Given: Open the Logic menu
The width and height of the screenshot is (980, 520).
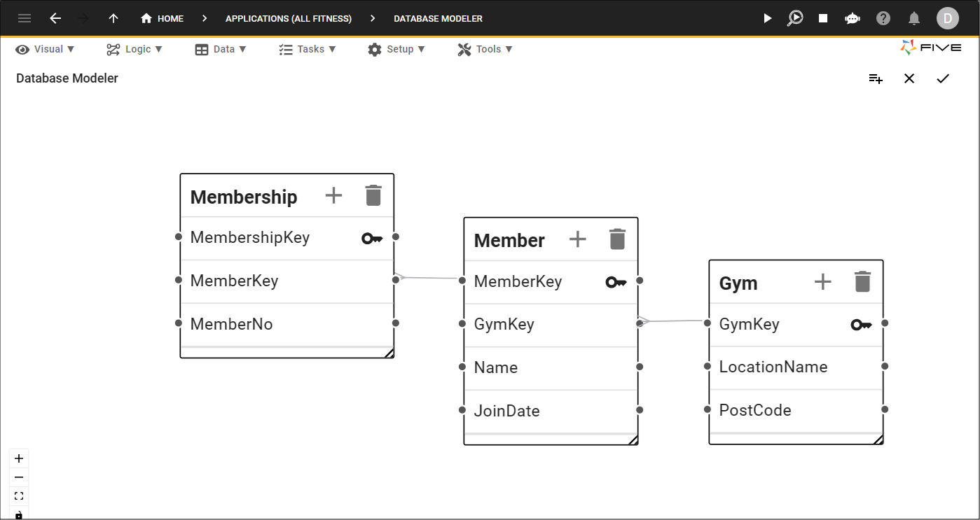Looking at the screenshot, I should point(134,49).
